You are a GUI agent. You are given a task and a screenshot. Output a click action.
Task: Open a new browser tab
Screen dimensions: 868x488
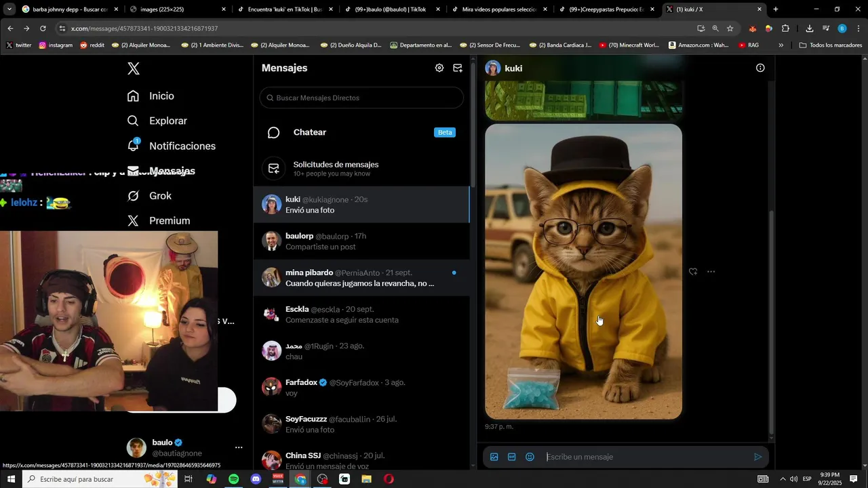coord(776,9)
